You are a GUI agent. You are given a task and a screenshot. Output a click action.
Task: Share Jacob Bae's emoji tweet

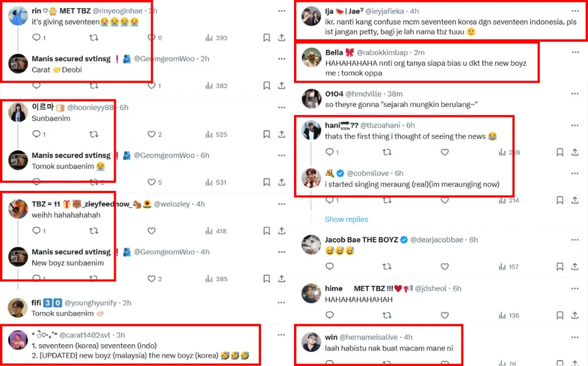pos(575,267)
